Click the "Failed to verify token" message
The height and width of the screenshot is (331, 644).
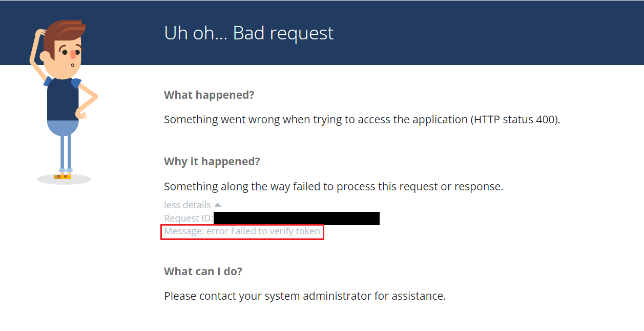click(x=276, y=231)
